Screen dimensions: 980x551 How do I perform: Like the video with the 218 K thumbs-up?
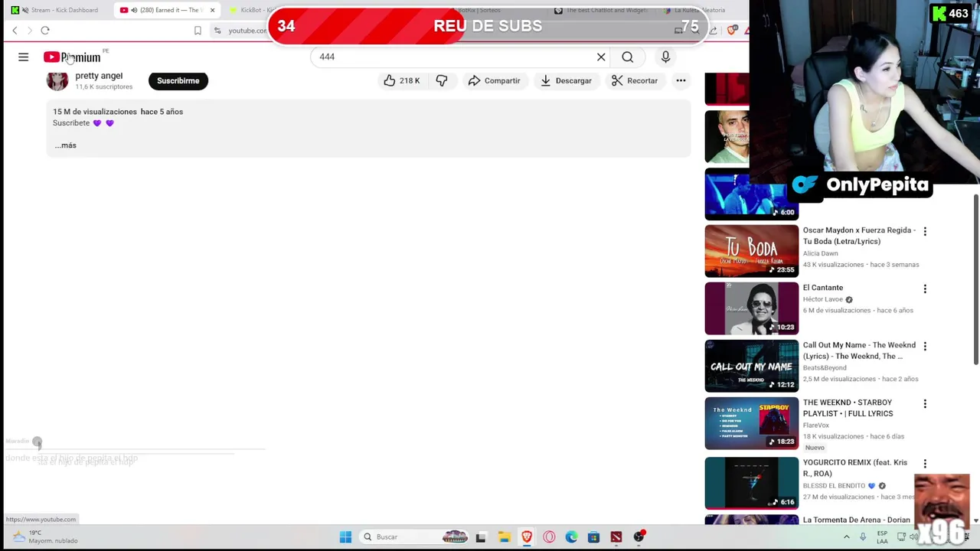[402, 80]
